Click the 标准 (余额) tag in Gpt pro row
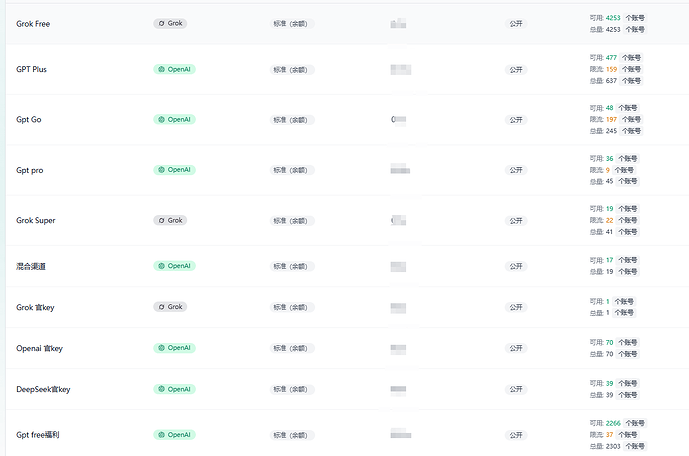 click(291, 170)
